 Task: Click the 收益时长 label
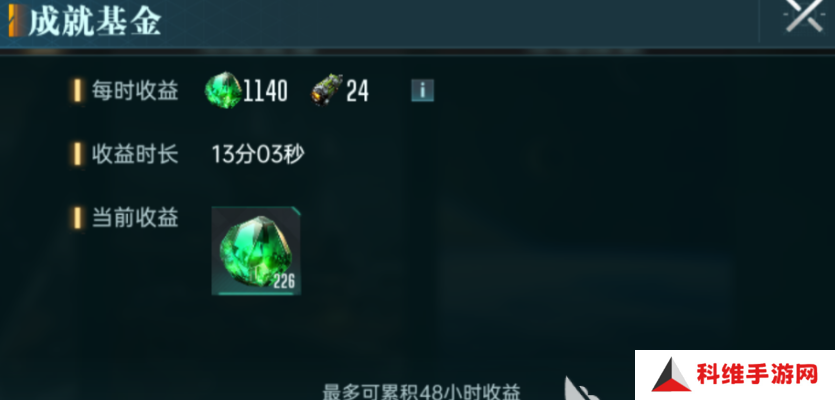135,154
